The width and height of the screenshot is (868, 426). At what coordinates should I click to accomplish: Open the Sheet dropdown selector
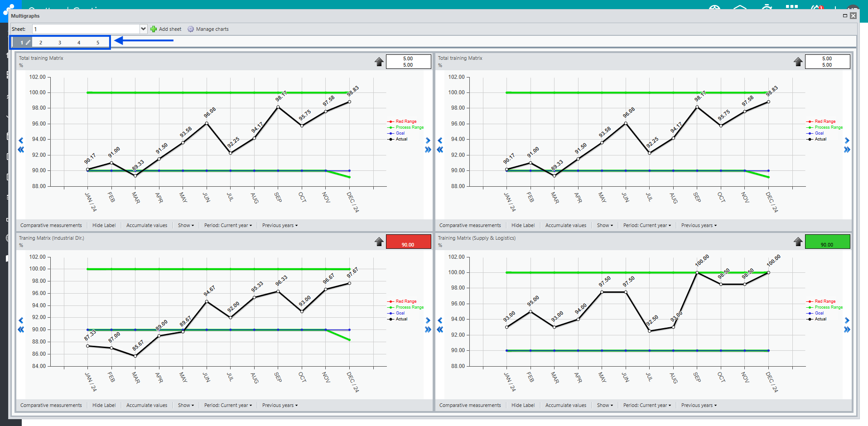tap(143, 29)
